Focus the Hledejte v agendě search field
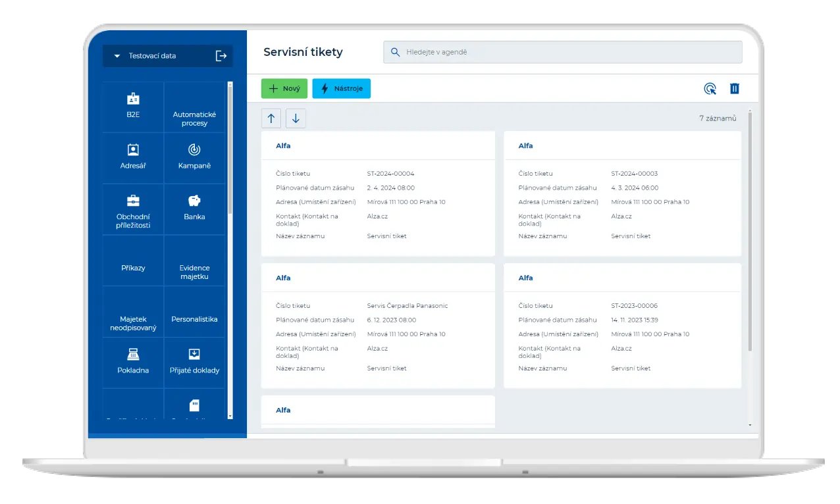 click(x=563, y=52)
